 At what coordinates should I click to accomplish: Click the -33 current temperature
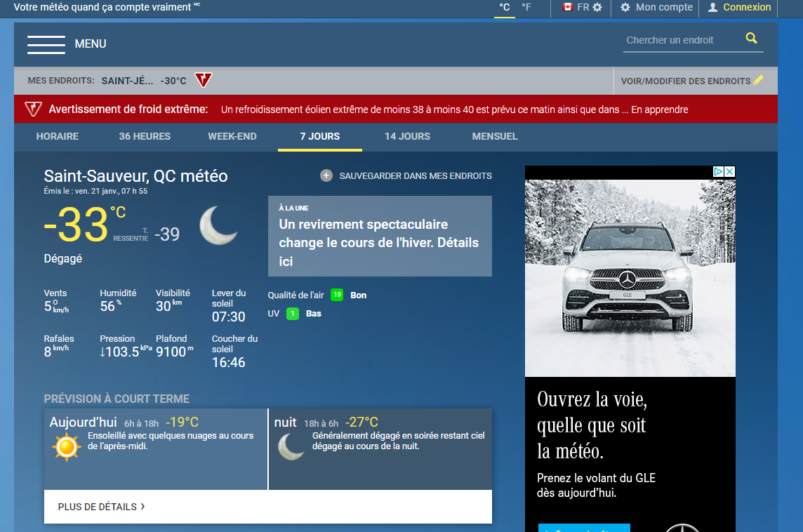point(76,225)
